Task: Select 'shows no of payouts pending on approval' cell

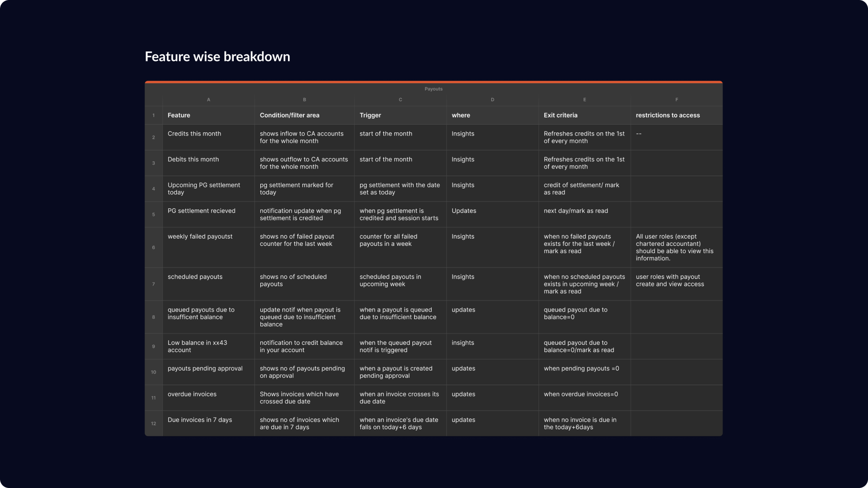Action: [x=304, y=372]
